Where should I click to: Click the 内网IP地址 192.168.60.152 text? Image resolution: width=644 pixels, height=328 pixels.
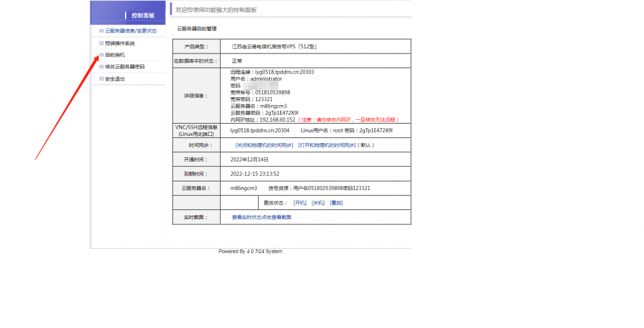click(263, 120)
